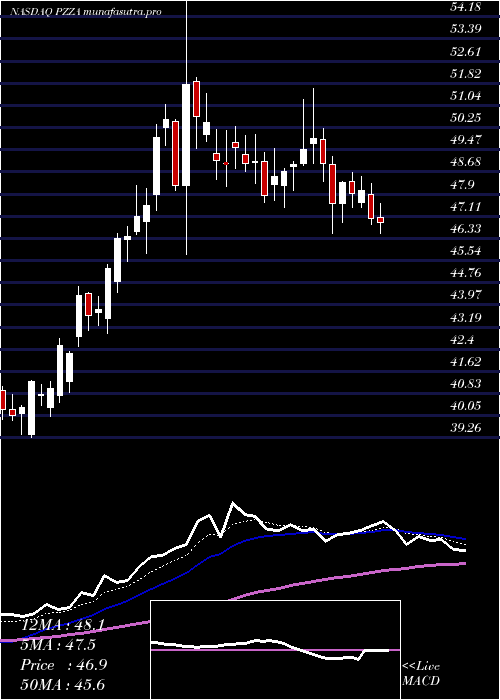Click the blue 12MA line at its right end

click(x=464, y=539)
